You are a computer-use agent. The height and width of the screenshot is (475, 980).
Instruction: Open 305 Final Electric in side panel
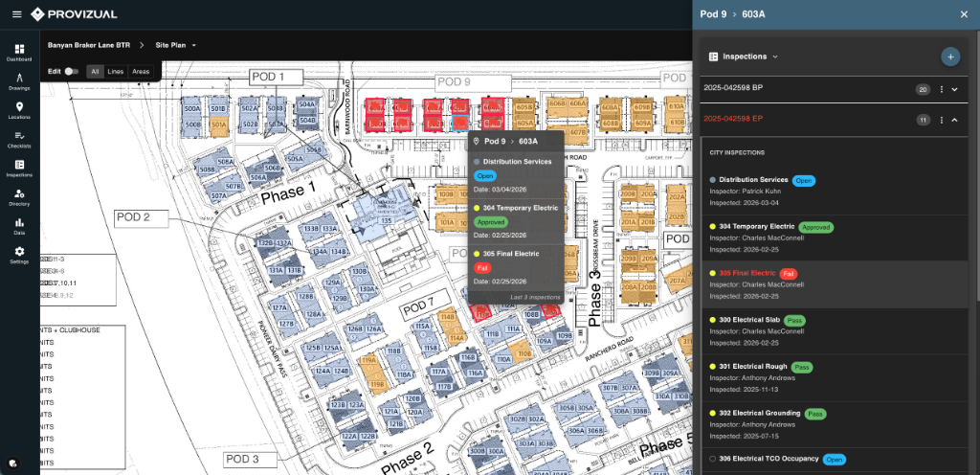(x=835, y=284)
